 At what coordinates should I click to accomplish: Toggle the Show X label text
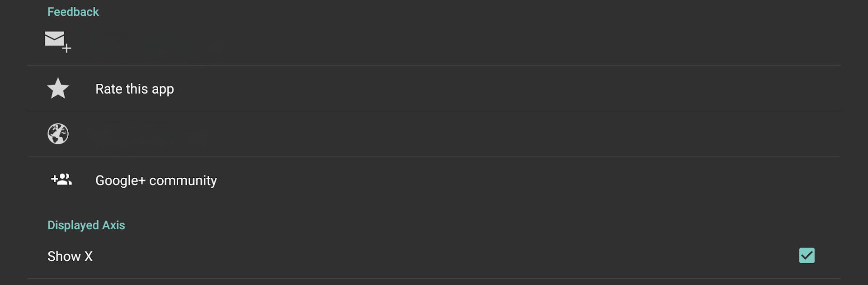coord(70,256)
